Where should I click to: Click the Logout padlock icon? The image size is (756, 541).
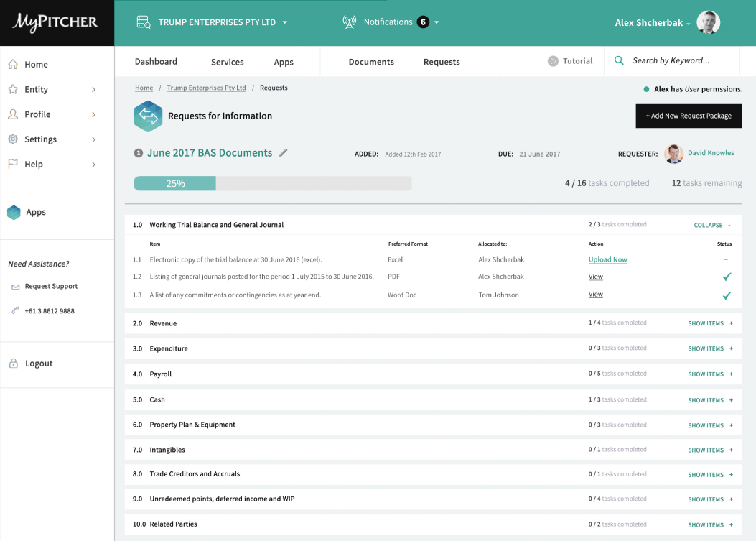(14, 364)
